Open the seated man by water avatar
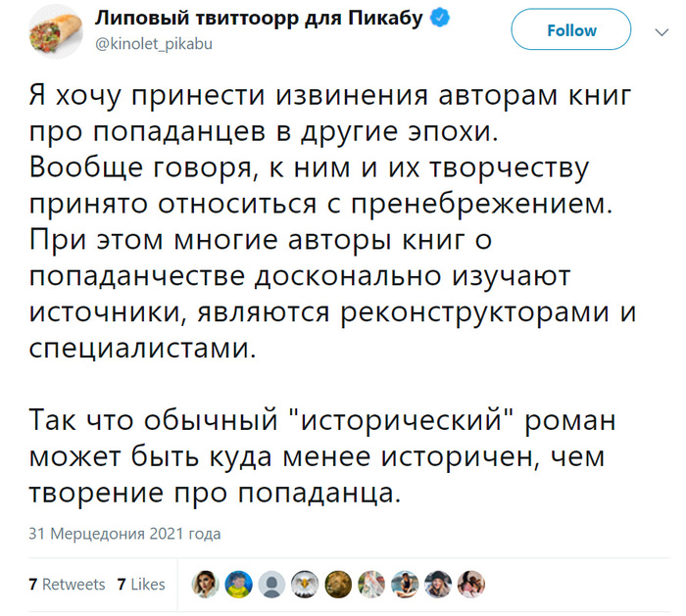Viewport: 686px width, 616px height. pyautogui.click(x=405, y=584)
